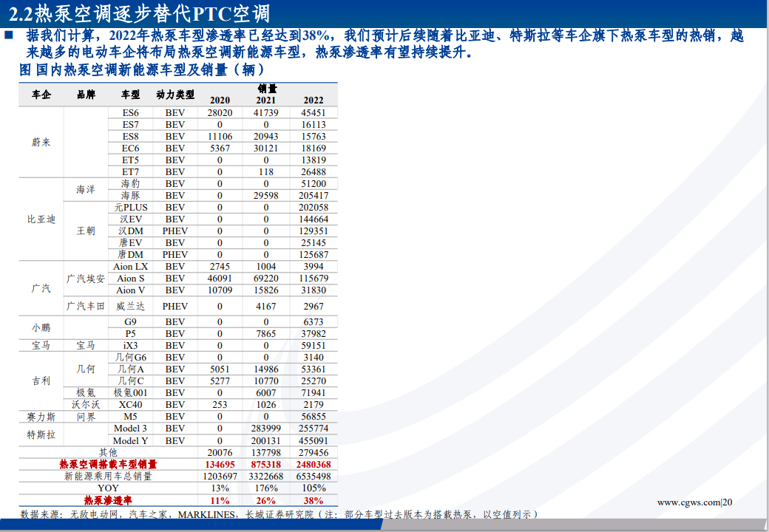Screen dimensions: 769x532
Task: Select the red 38% penetration value
Action: [314, 500]
